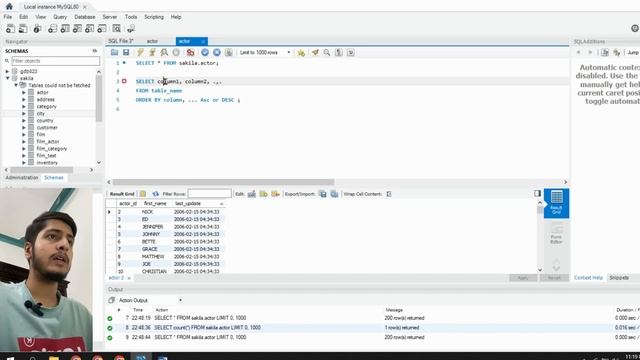
Task: Switch to the SQL File 3* tab
Action: [121, 41]
